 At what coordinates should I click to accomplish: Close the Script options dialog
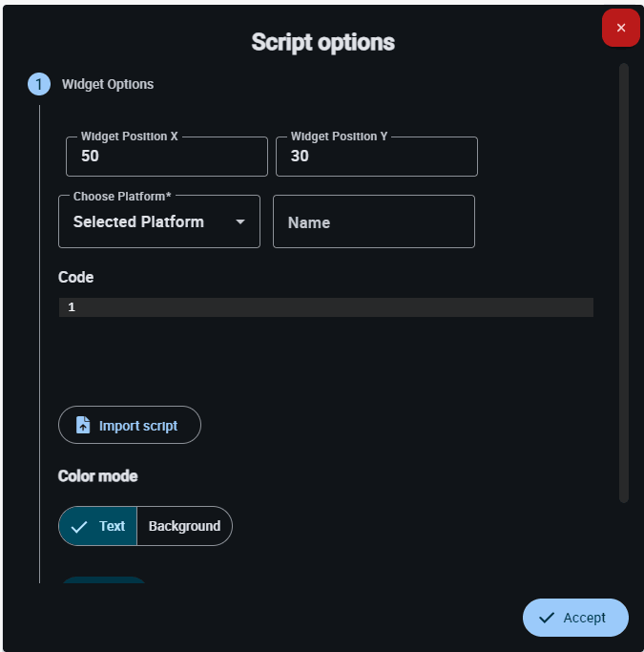621,28
